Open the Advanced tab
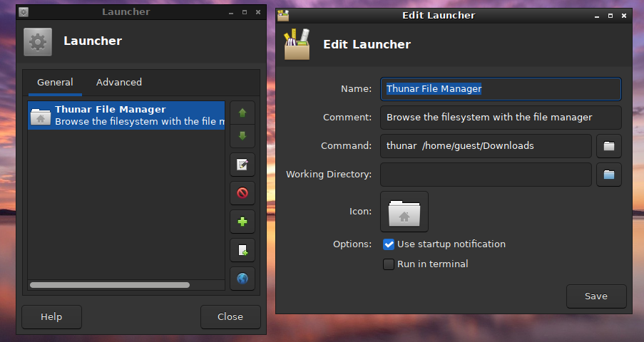Viewport: 644px width, 342px height. (x=119, y=82)
